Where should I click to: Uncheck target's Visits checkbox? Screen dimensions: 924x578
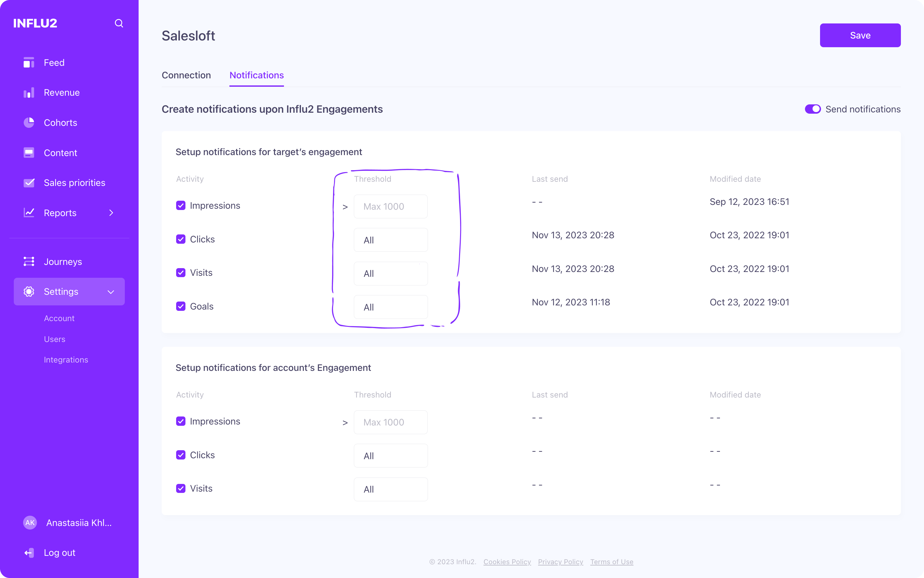[181, 273]
